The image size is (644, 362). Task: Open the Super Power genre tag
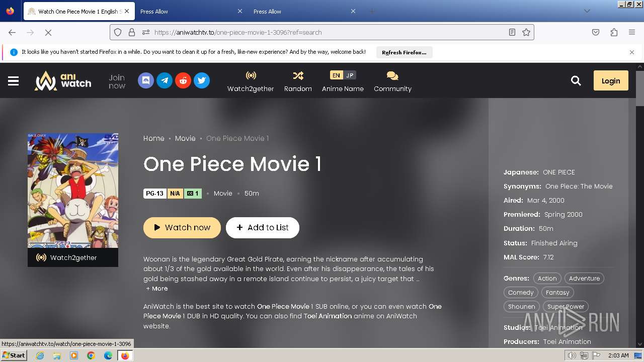tap(566, 306)
